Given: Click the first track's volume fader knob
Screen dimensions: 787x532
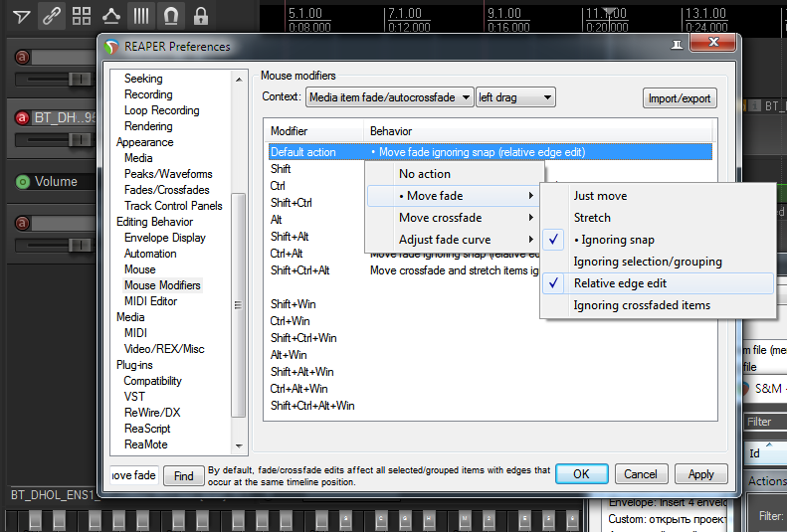Looking at the screenshot, I should 79,79.
